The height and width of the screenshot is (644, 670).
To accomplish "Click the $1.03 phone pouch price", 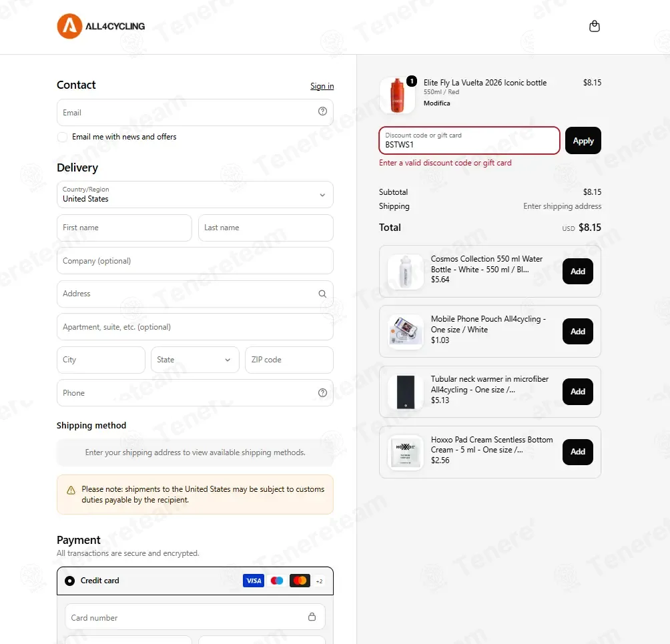I will tap(440, 340).
